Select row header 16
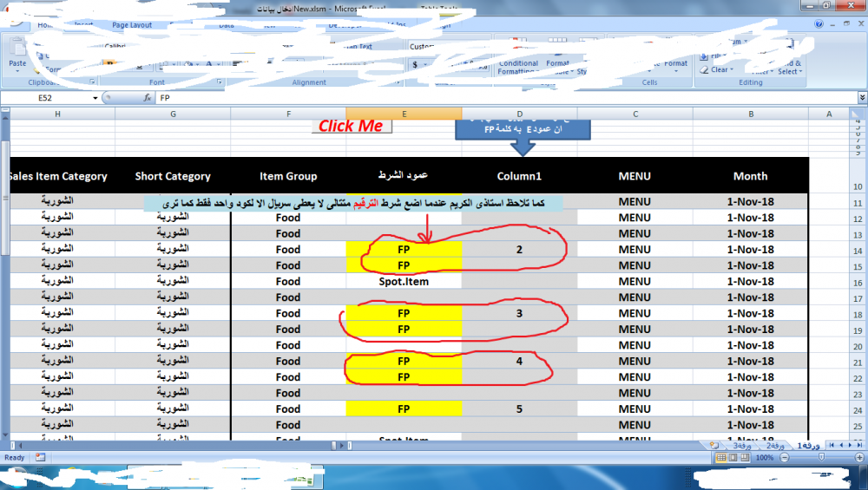868x490 pixels. point(858,283)
